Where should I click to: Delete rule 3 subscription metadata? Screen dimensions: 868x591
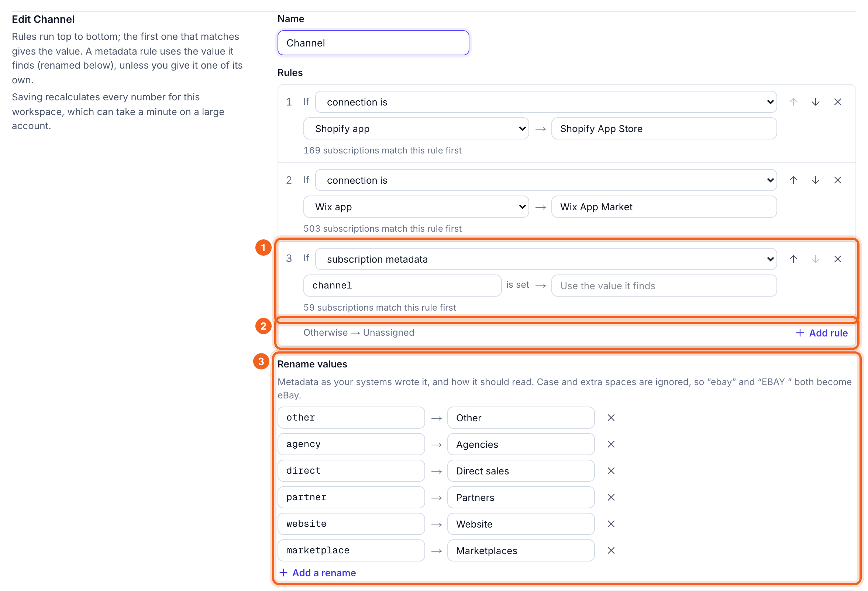coord(837,259)
